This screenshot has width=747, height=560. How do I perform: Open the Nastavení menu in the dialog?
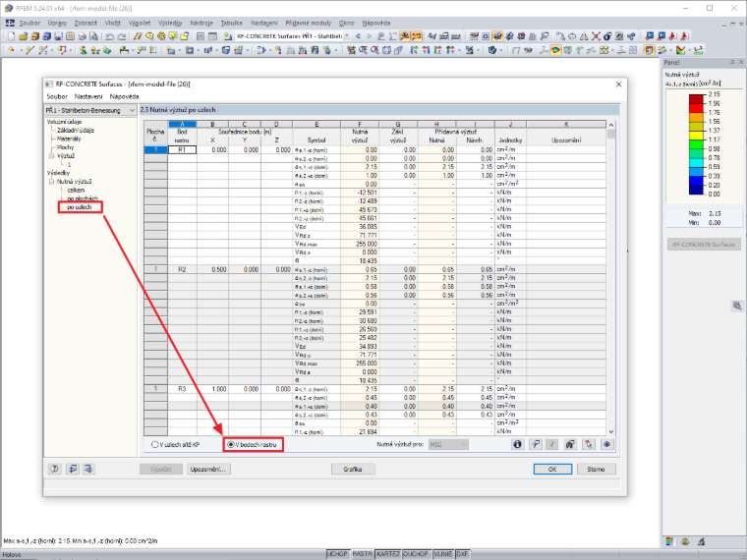(x=88, y=96)
